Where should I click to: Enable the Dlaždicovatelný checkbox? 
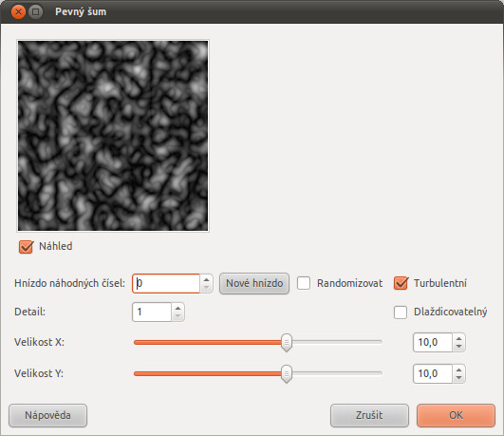tap(401, 313)
